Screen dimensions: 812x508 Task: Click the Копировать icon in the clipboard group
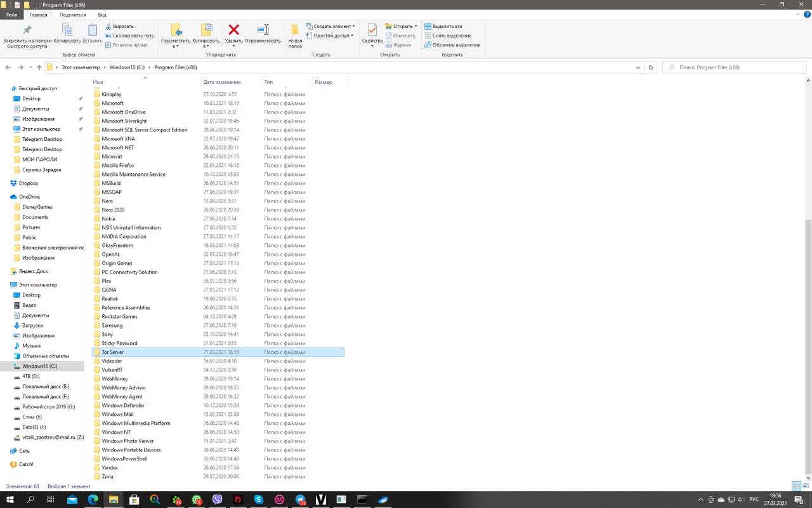tap(67, 30)
